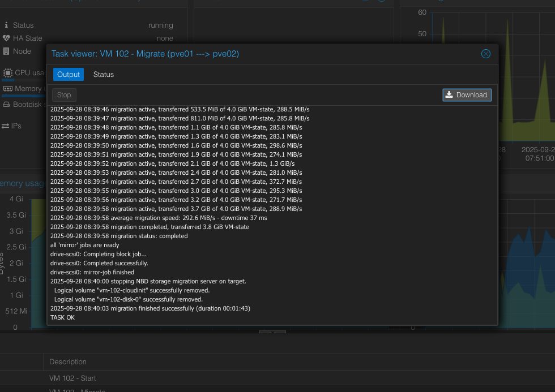Click the download icon in Download button
This screenshot has height=392, width=555.
(449, 95)
